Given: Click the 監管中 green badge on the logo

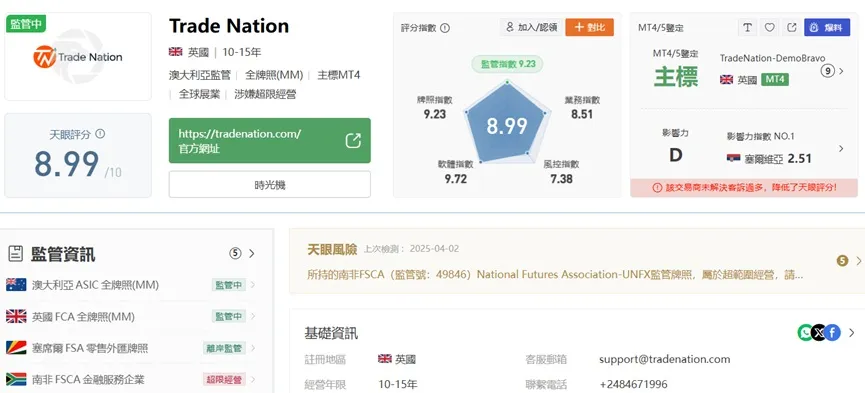Looking at the screenshot, I should 25,24.
